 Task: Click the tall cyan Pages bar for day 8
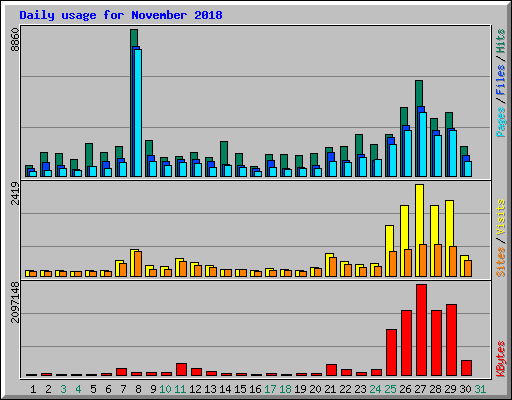pyautogui.click(x=138, y=113)
